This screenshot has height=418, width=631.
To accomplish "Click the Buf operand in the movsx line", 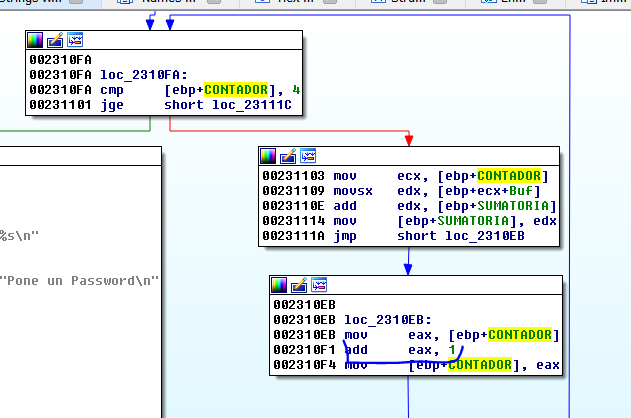I will tap(512, 190).
